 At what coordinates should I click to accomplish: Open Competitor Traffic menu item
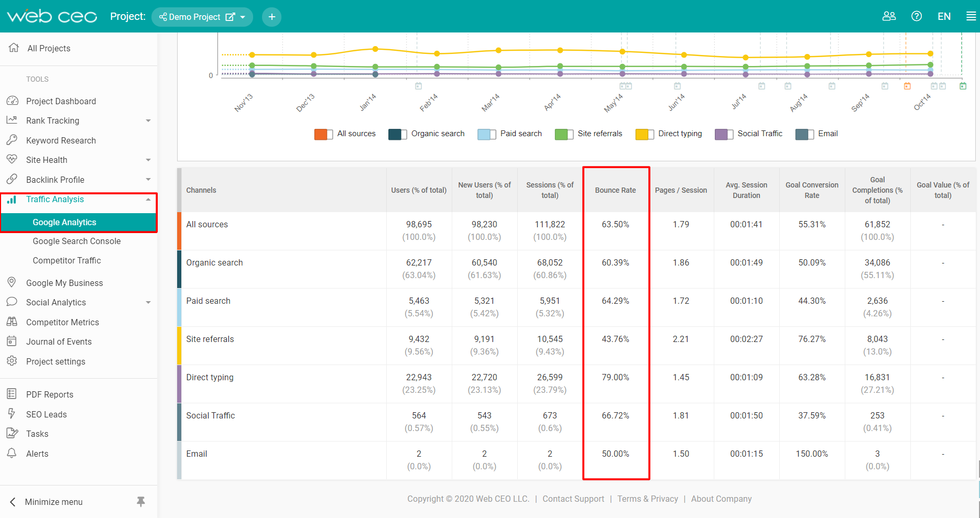point(67,260)
